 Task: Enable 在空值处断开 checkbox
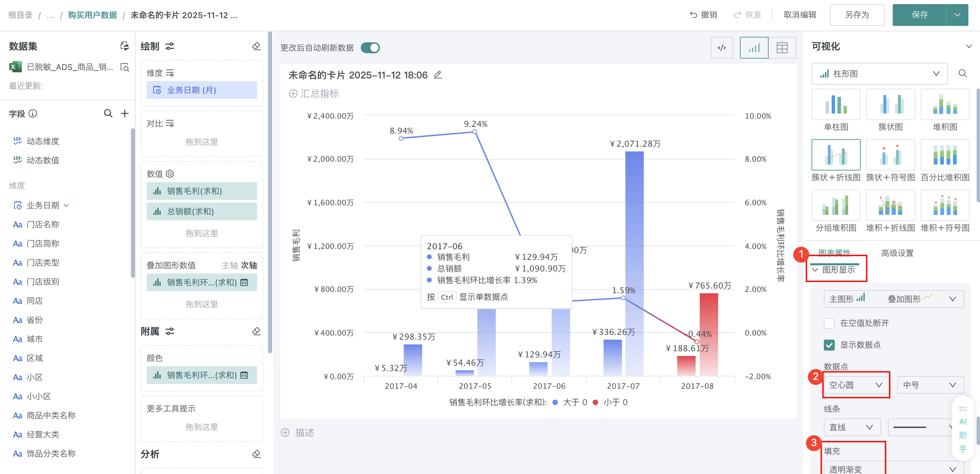click(829, 323)
